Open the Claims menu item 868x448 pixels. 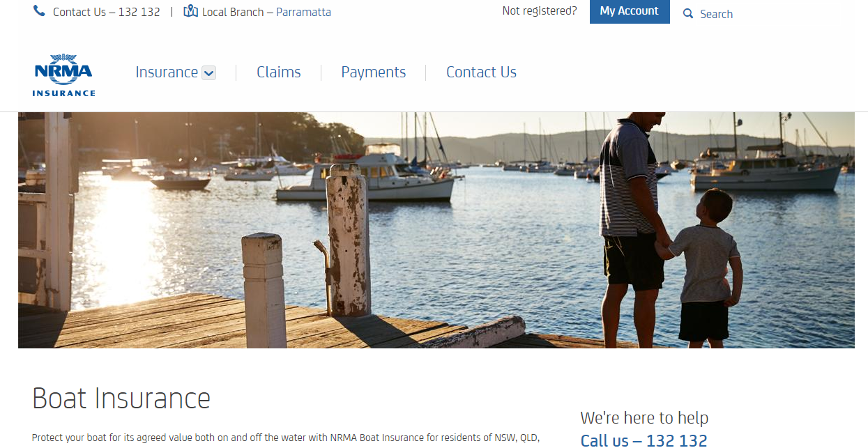[x=279, y=72]
